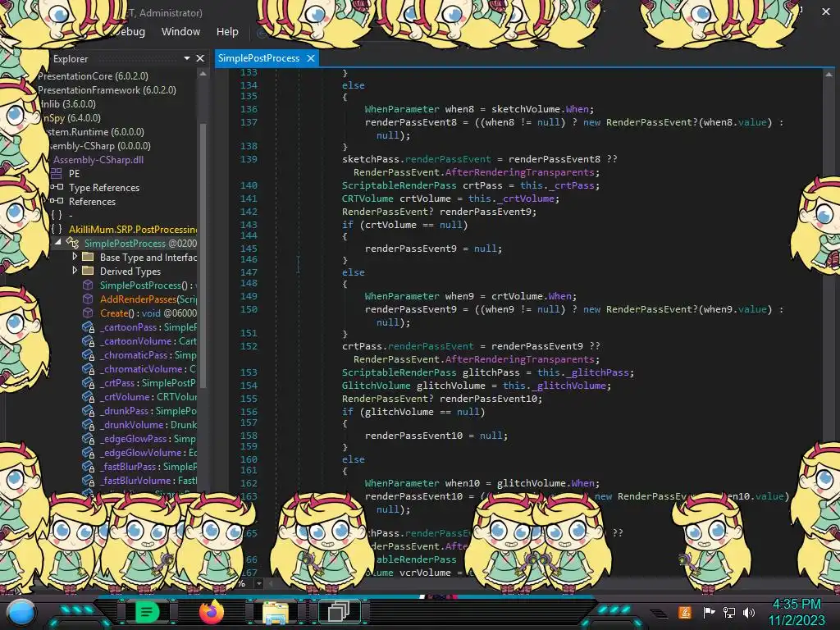This screenshot has height=630, width=840.
Task: Click the _fastBlurVolume field icon
Action: tap(88, 480)
